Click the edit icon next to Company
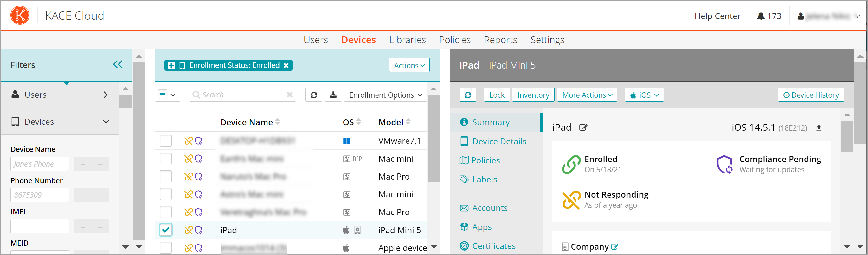Image resolution: width=868 pixels, height=255 pixels. (614, 247)
